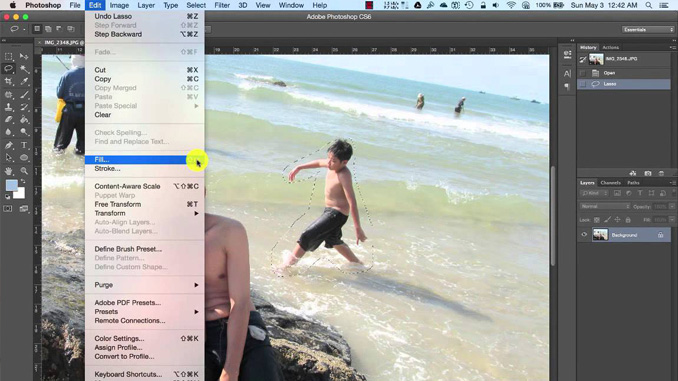Viewport: 678px width, 381px height.
Task: Click the background color swatch
Action: coord(21,194)
